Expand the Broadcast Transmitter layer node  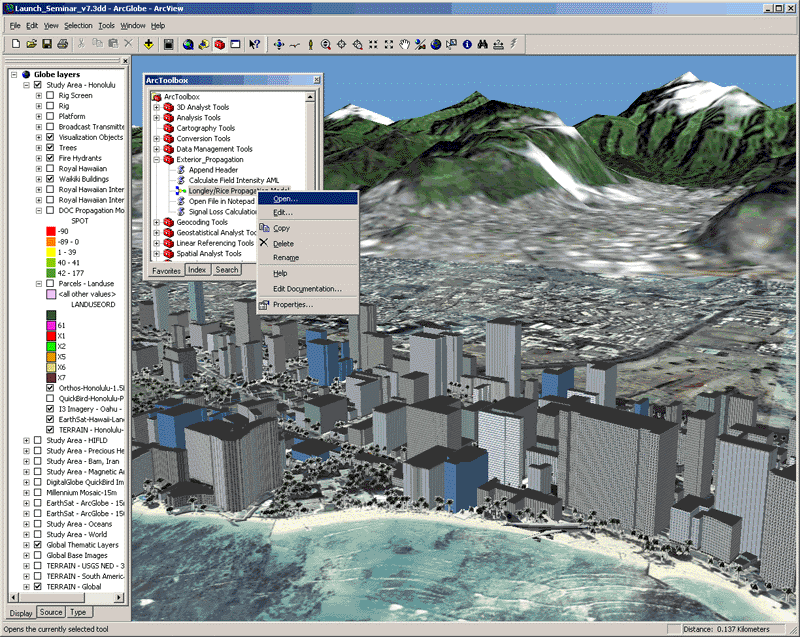pyautogui.click(x=39, y=126)
